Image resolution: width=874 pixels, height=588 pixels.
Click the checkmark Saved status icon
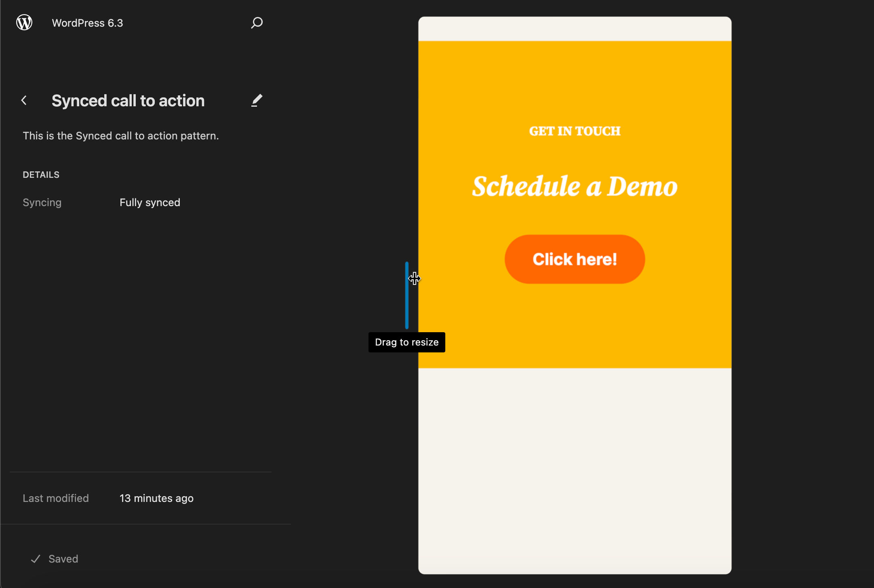click(36, 558)
